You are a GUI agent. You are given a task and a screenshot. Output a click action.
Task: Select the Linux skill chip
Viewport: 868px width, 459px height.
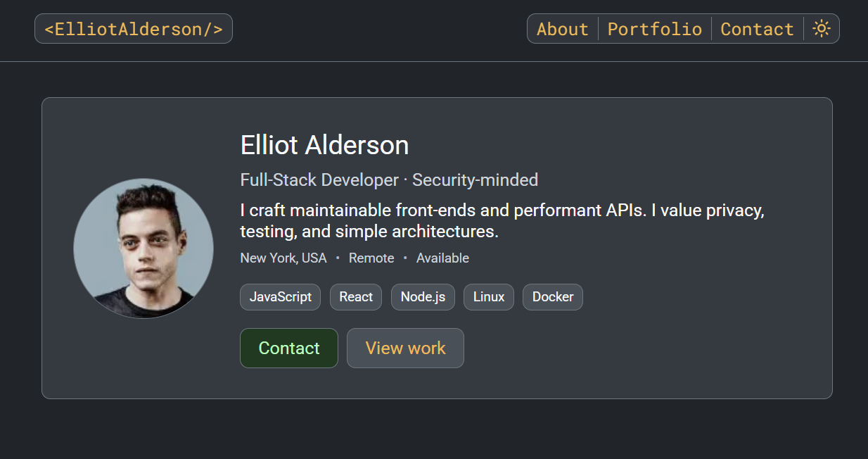tap(488, 296)
